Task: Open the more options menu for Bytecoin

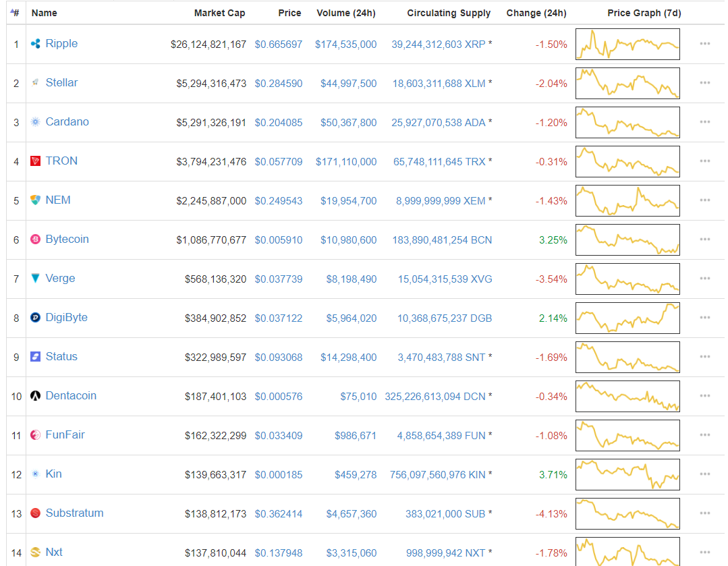Action: coord(705,239)
